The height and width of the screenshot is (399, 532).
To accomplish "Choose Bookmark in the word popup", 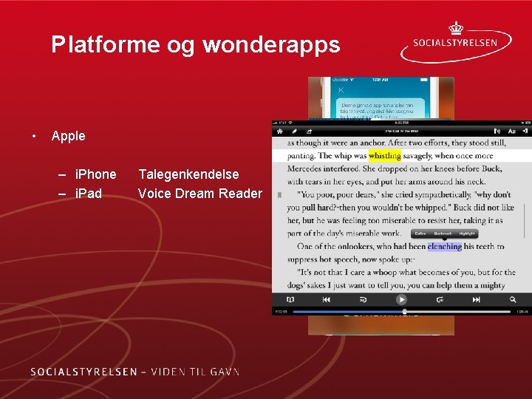I will (443, 233).
